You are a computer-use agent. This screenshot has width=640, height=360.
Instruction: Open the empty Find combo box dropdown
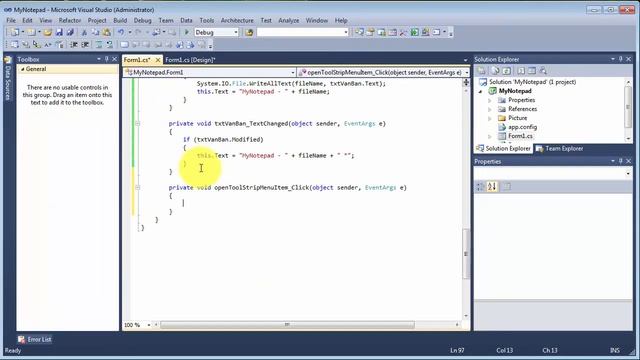[345, 32]
